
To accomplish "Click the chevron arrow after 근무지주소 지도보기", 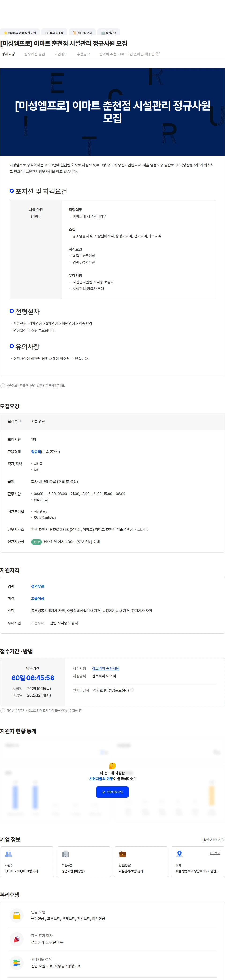I will click(x=148, y=530).
